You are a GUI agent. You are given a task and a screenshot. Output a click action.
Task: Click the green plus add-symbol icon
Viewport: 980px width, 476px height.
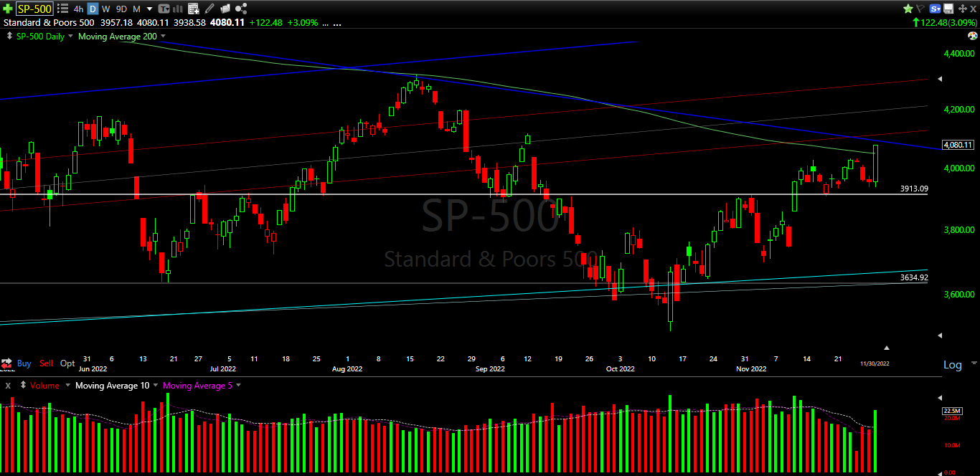[x=8, y=9]
